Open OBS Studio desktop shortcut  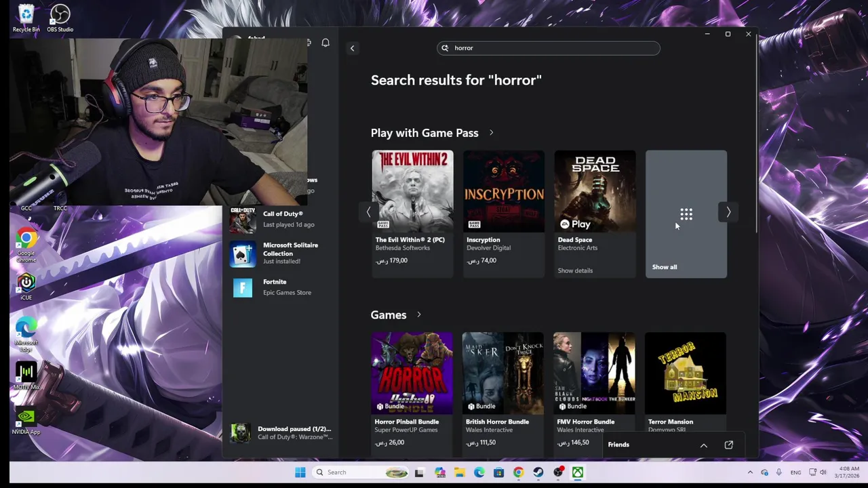tap(60, 18)
